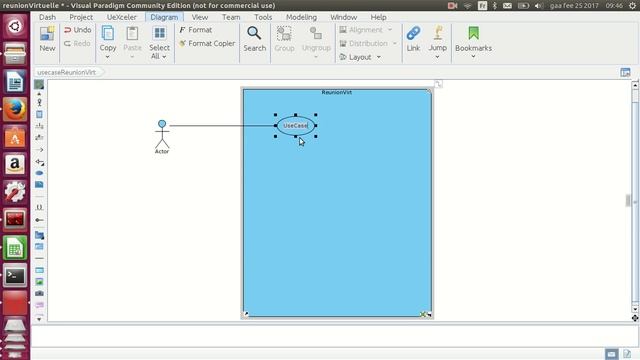Click the Paste clipboard icon
The width and height of the screenshot is (640, 360).
(x=132, y=33)
